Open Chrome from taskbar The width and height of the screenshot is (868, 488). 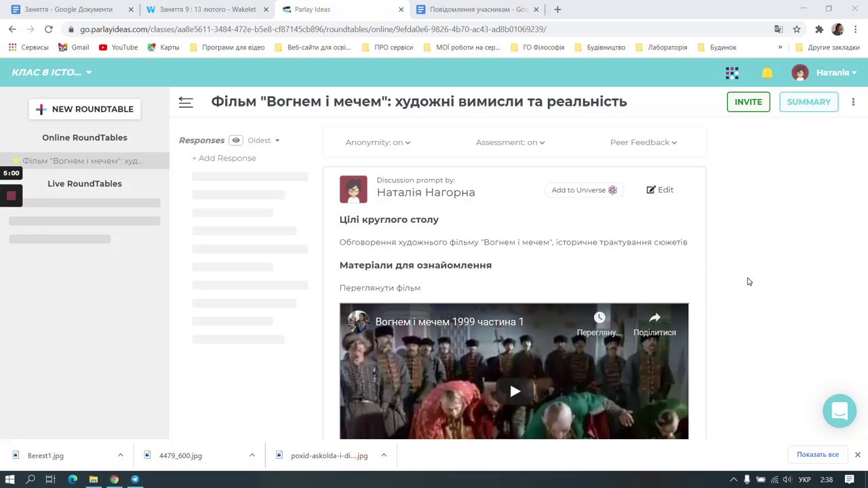tap(114, 479)
